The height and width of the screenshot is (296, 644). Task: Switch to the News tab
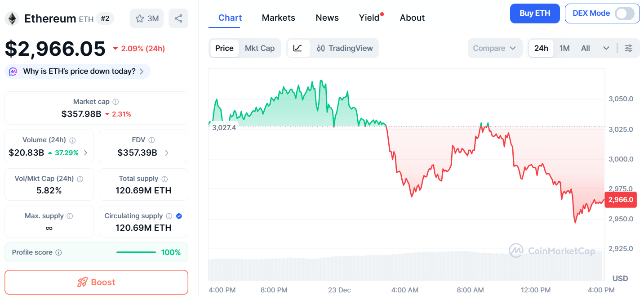pos(327,18)
